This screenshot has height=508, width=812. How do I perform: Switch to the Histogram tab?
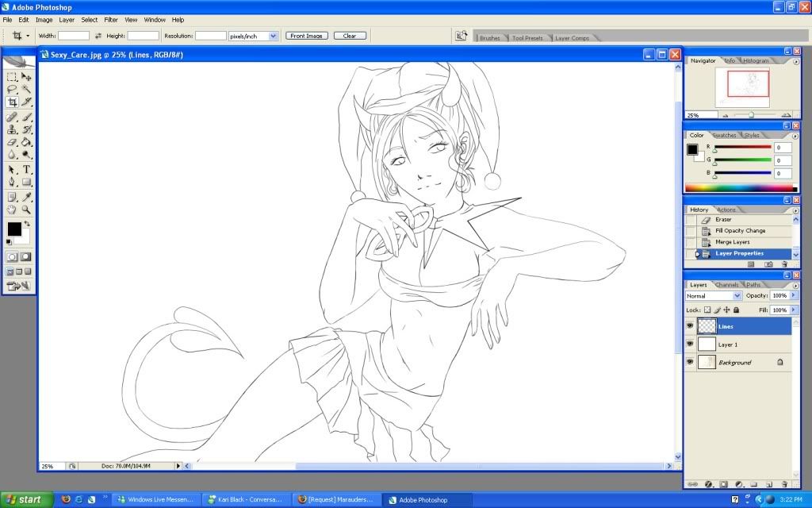point(756,60)
